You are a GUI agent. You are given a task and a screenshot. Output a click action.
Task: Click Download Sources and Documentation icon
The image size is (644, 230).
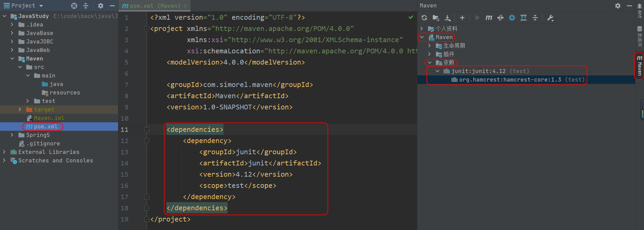448,18
